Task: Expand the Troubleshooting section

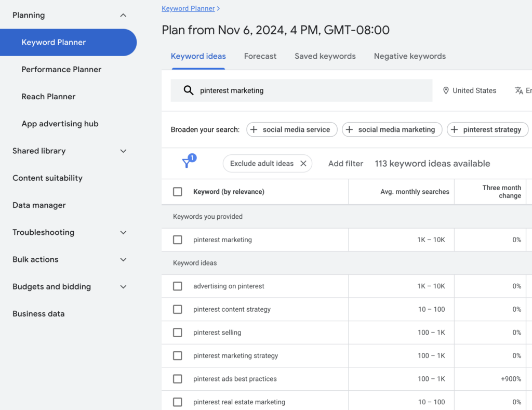Action: coord(123,232)
